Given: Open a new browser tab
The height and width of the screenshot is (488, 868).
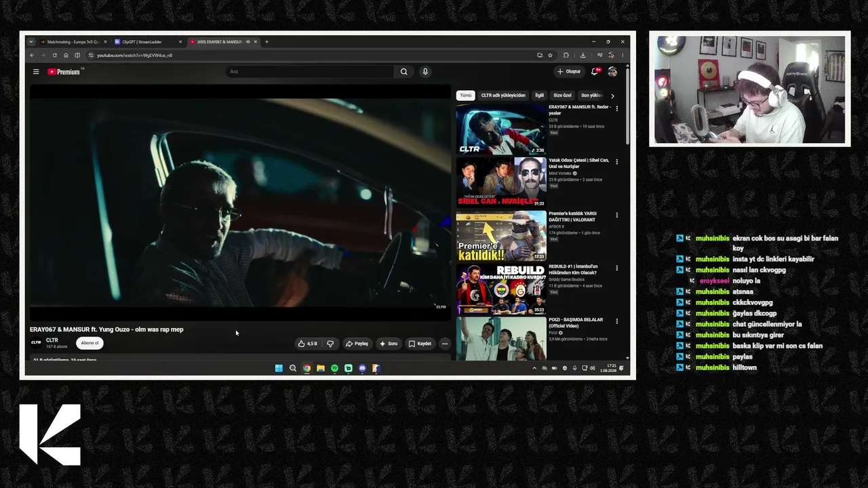Looking at the screenshot, I should [x=267, y=42].
